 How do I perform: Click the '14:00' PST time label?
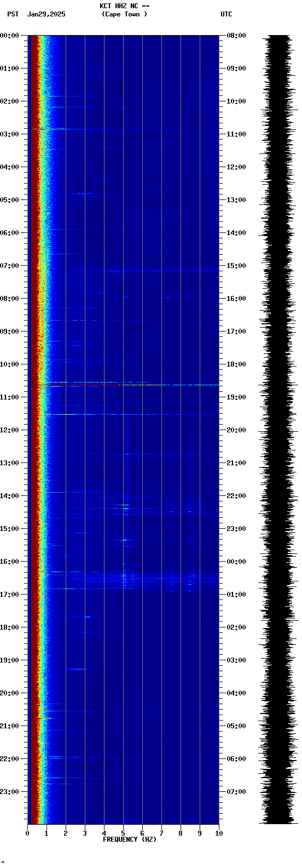pos(9,496)
